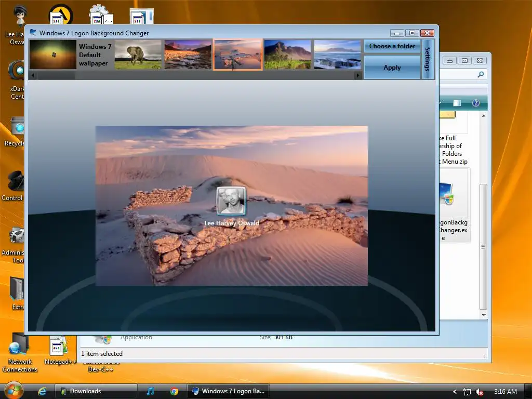The image size is (532, 399).
Task: Choose the mountain lake sunset thumbnail
Action: point(188,55)
